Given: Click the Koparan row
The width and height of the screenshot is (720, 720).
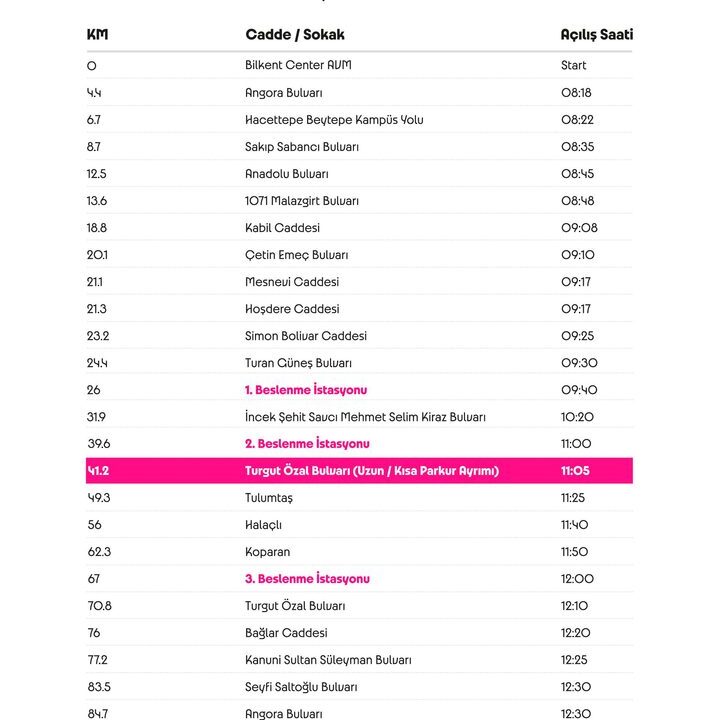Looking at the screenshot, I should (359, 552).
